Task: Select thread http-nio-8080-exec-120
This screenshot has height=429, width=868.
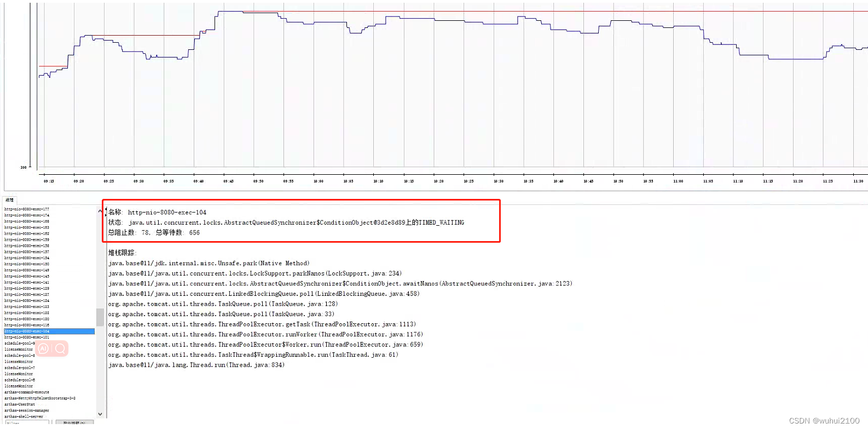Action: pyautogui.click(x=27, y=319)
